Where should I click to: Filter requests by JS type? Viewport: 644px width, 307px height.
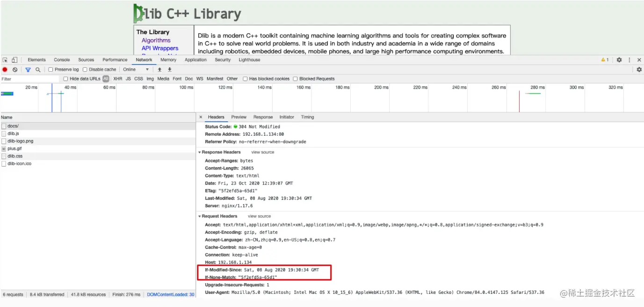pyautogui.click(x=128, y=79)
